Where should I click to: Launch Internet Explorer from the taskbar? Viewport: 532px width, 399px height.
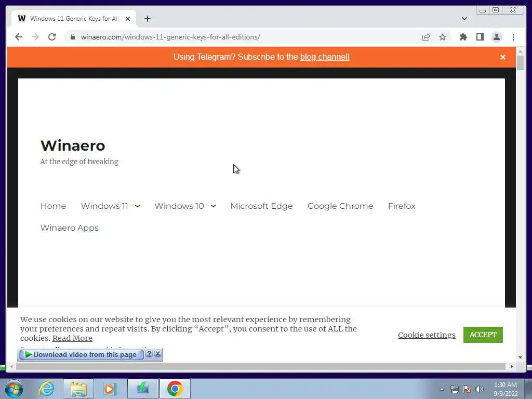click(46, 389)
